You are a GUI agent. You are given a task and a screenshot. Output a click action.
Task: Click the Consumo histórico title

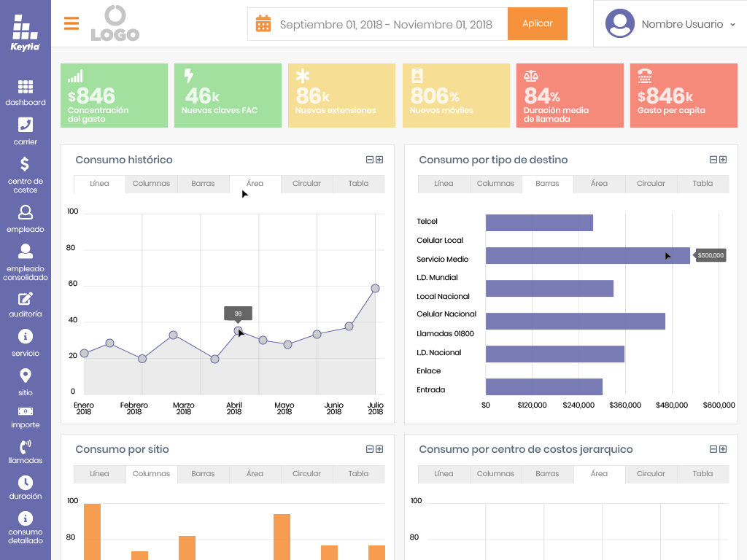coord(124,160)
